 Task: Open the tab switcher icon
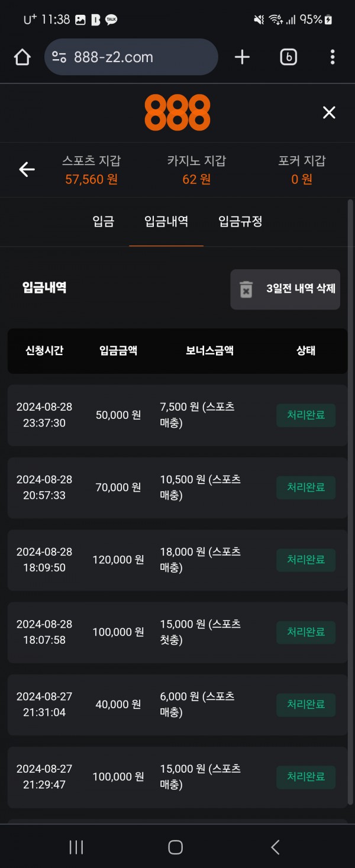[x=288, y=57]
